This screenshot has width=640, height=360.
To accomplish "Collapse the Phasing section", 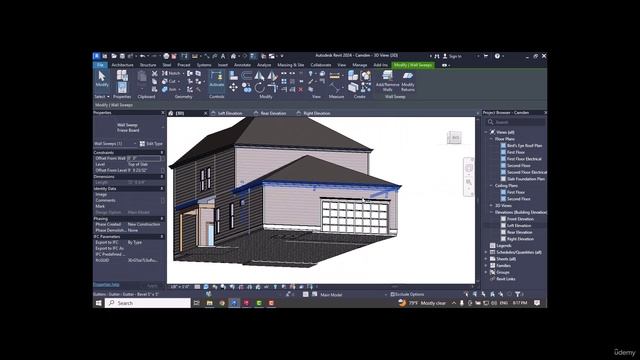I will point(162,219).
